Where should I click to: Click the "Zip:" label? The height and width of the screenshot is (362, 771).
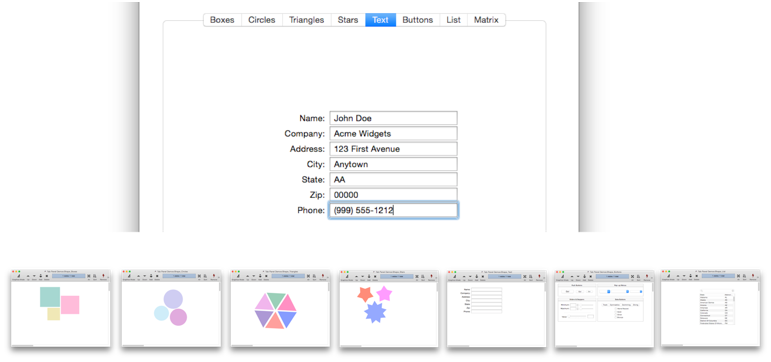(317, 195)
